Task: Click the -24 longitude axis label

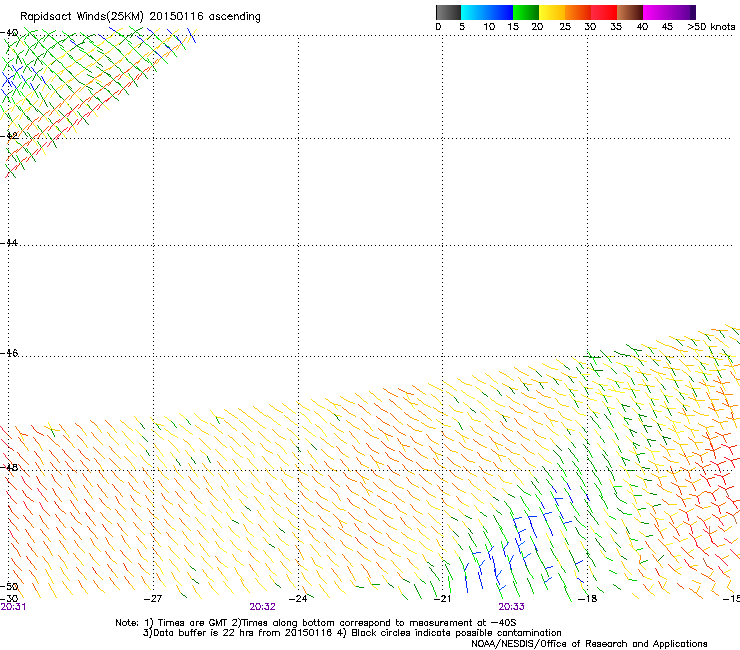Action: [x=298, y=599]
